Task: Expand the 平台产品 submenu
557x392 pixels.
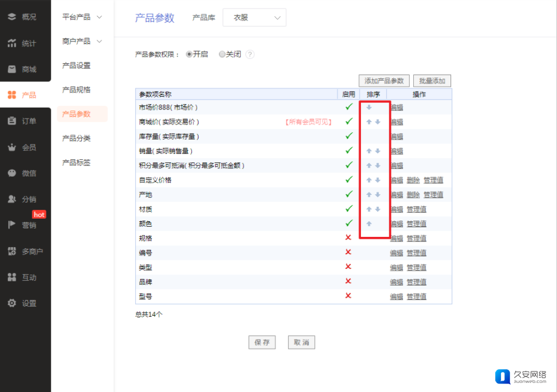Action: pos(82,17)
